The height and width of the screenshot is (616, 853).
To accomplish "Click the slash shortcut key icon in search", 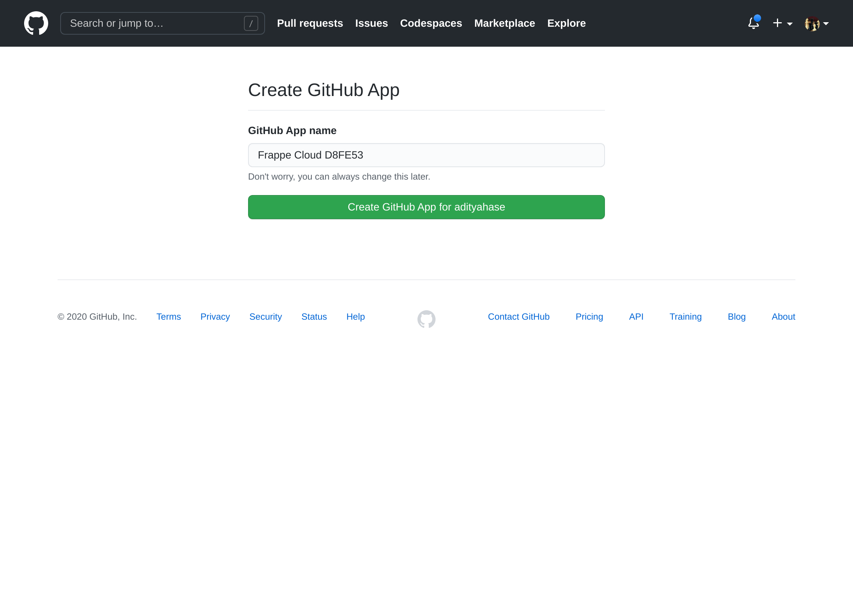I will coord(251,23).
